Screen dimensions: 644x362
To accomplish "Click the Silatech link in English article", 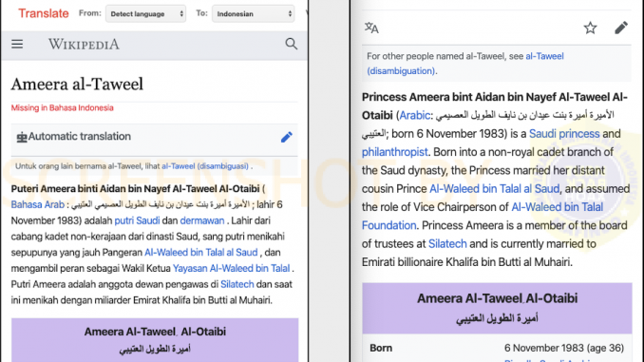I will coord(447,243).
